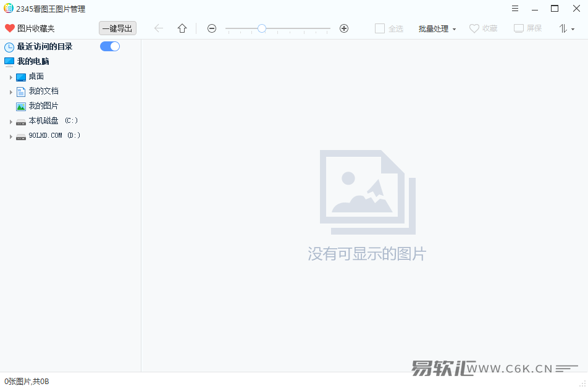Click the 一键导出 export button
The width and height of the screenshot is (588, 389).
coord(117,28)
